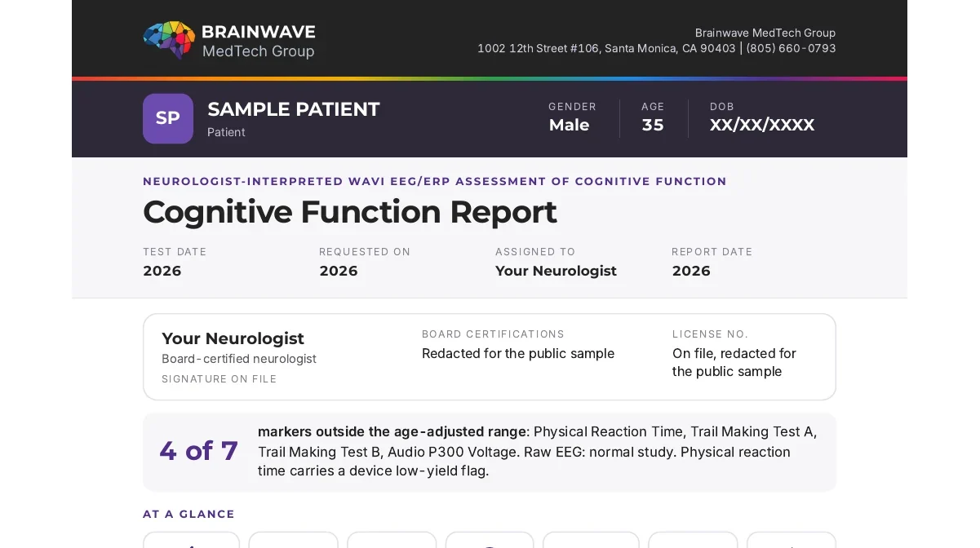Click the '4 of 7' marker count

[x=198, y=451]
